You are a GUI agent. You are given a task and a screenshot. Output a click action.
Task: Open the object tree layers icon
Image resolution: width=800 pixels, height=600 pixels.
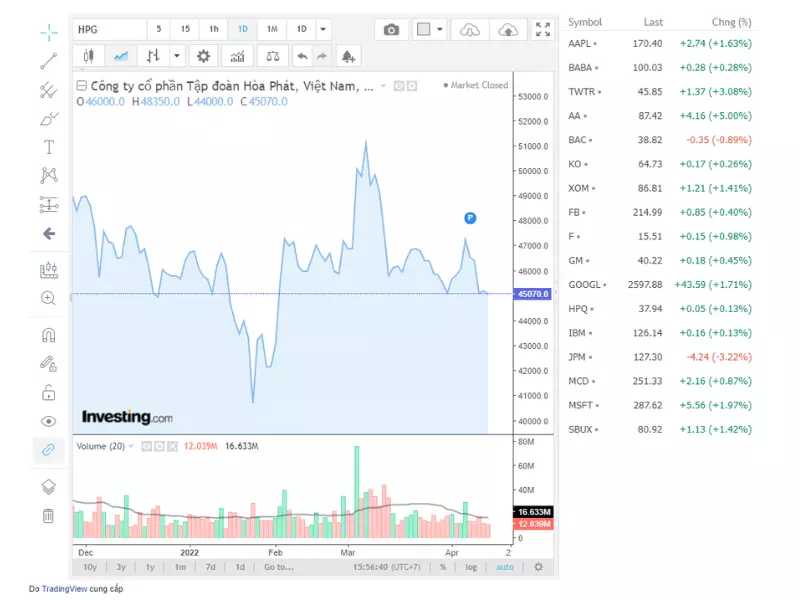(48, 487)
